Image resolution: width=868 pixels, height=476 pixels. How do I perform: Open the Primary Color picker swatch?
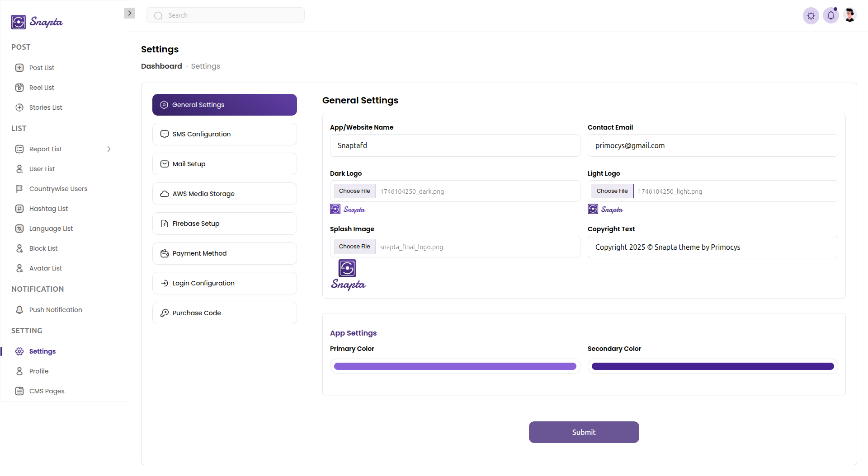[455, 366]
